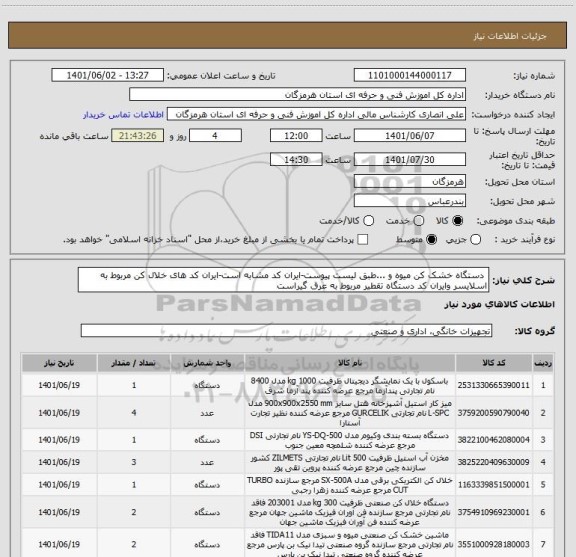Click product code 375491096923000 1

pos(493,512)
